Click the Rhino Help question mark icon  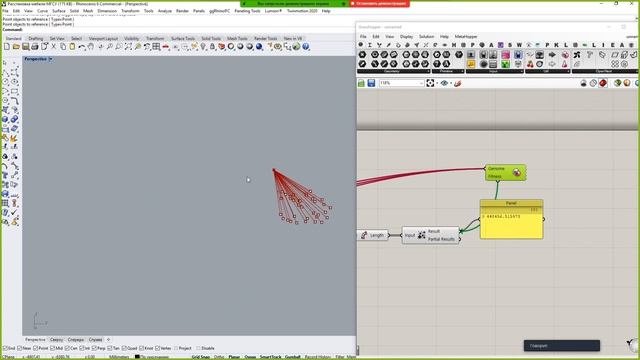306,47
